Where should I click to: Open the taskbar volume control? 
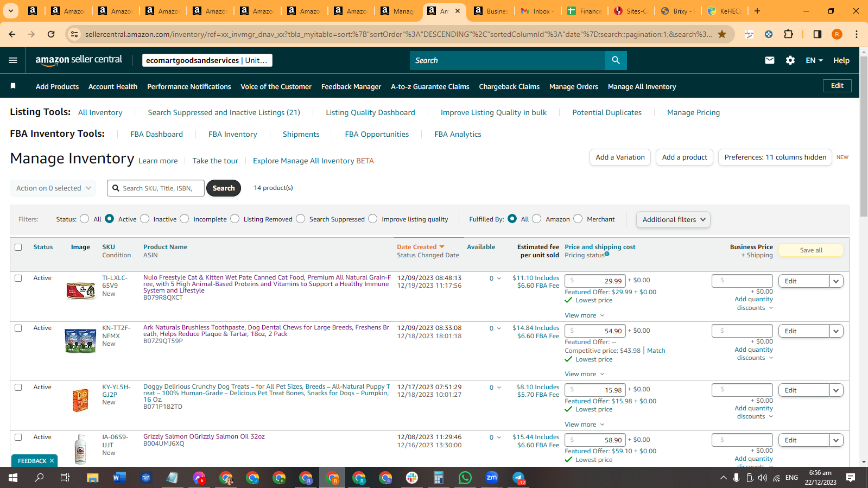pyautogui.click(x=763, y=478)
